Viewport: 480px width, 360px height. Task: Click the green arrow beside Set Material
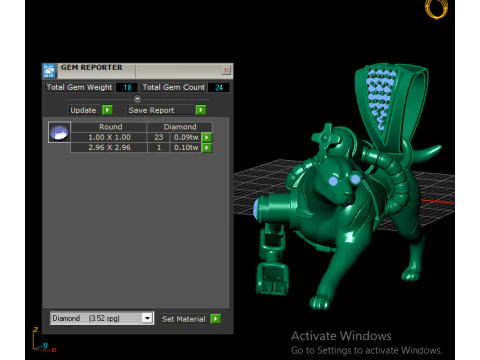pos(216,319)
